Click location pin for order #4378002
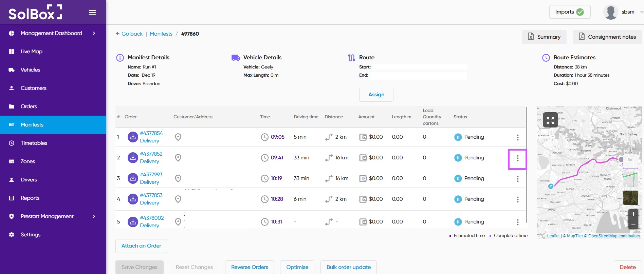The image size is (644, 274). (x=178, y=222)
